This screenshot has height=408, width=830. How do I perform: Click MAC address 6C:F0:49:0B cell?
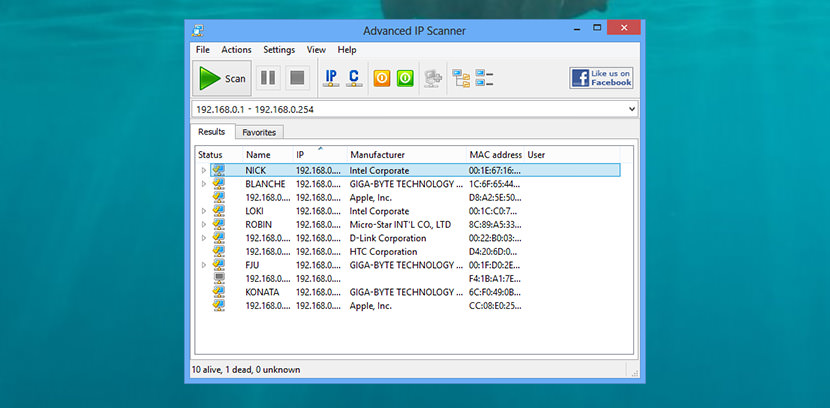tap(495, 292)
